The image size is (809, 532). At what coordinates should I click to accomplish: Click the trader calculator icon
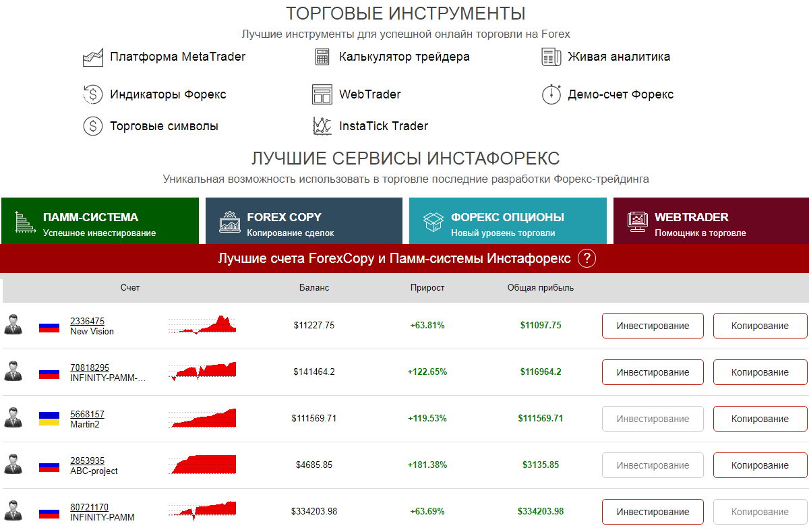coord(322,57)
